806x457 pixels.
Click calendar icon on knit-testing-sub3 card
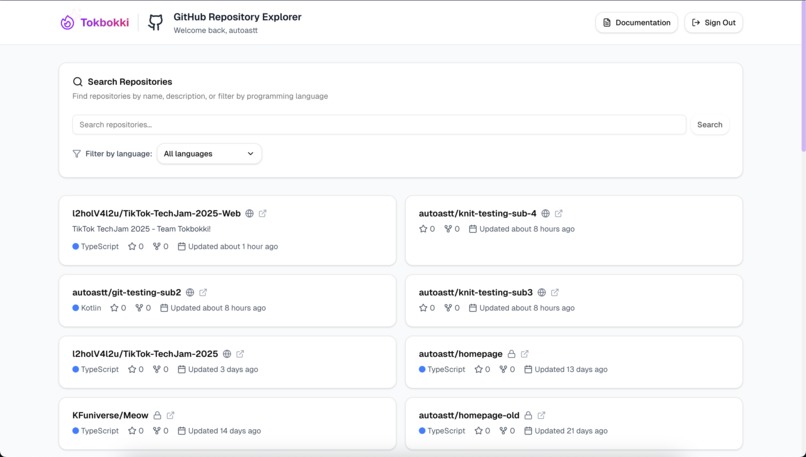472,308
